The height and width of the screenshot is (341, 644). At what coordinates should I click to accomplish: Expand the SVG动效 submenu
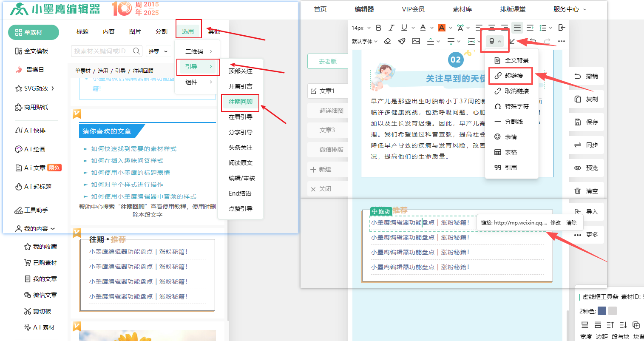coord(35,88)
